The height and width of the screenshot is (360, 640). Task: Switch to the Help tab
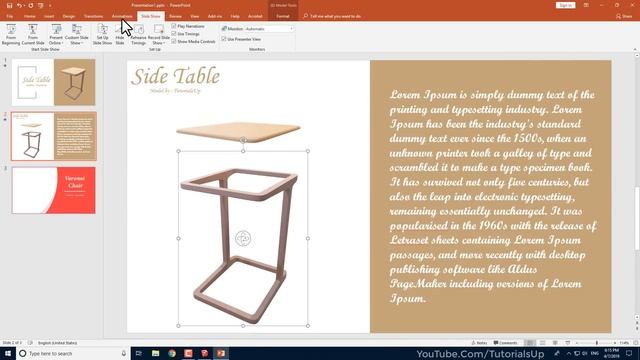pos(235,16)
